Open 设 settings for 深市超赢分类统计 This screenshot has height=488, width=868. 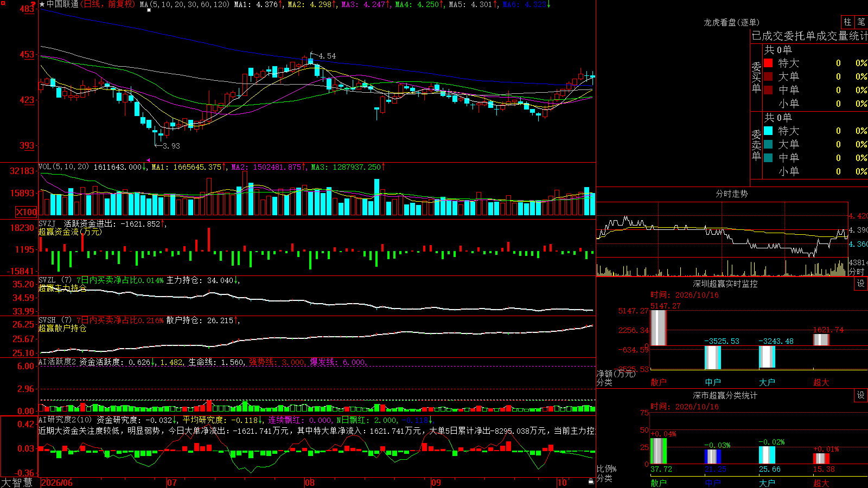point(861,395)
